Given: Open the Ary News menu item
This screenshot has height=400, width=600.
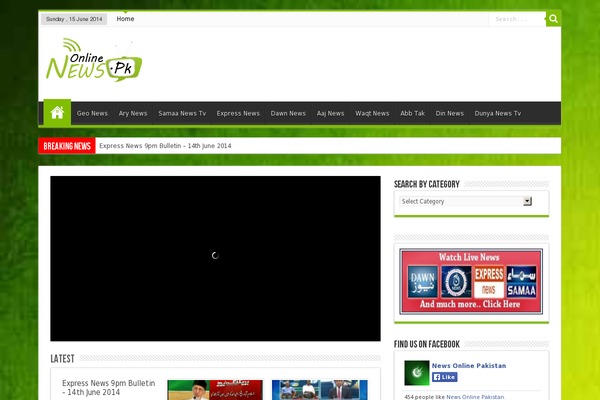Looking at the screenshot, I should click(133, 113).
